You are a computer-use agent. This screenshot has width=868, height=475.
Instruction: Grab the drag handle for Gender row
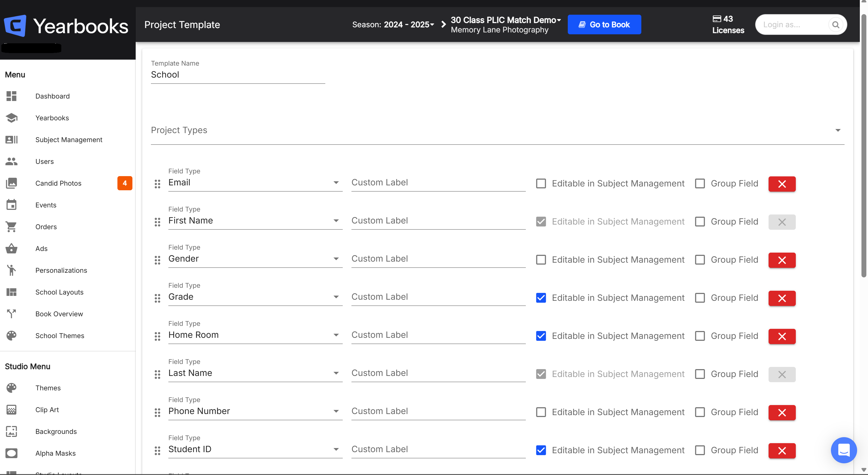point(157,260)
